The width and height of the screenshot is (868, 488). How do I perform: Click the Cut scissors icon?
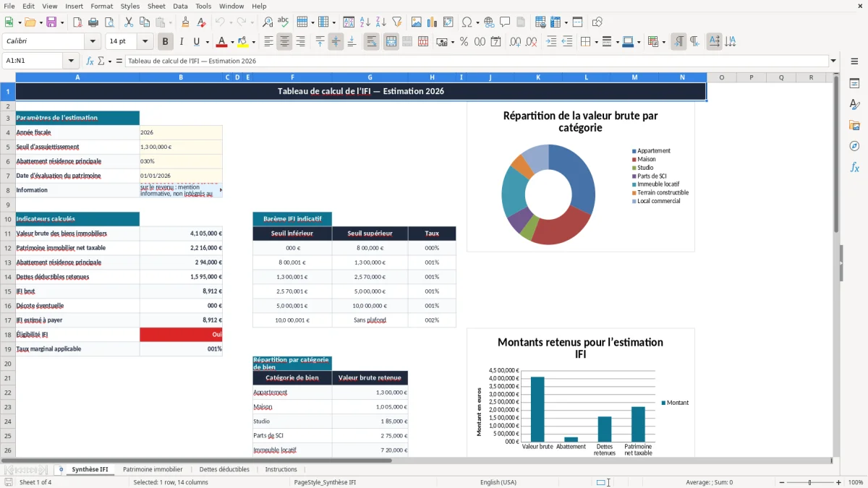click(x=128, y=22)
